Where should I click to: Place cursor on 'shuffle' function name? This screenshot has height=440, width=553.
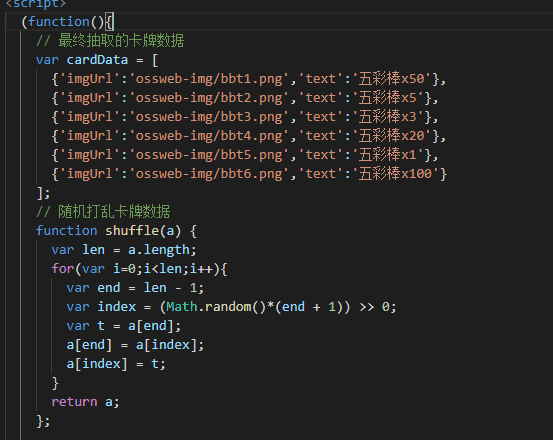click(x=132, y=231)
